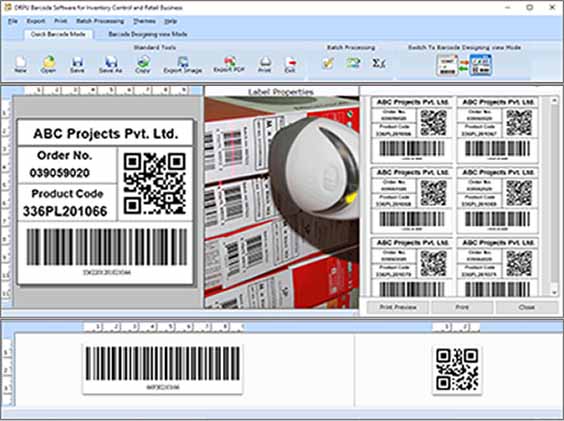Maximize the application window
The height and width of the screenshot is (421, 564).
(530, 7)
